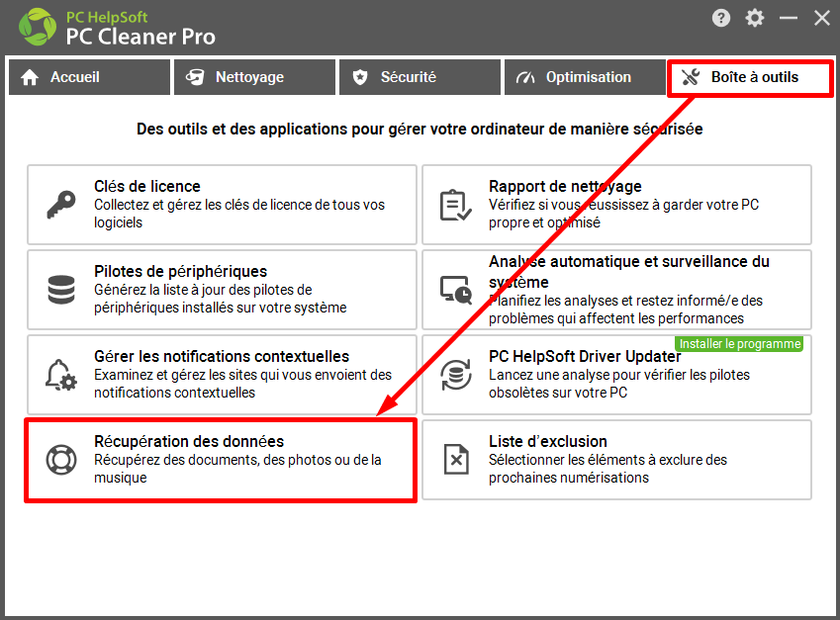Minimize the PC Cleaner Pro window

[789, 18]
